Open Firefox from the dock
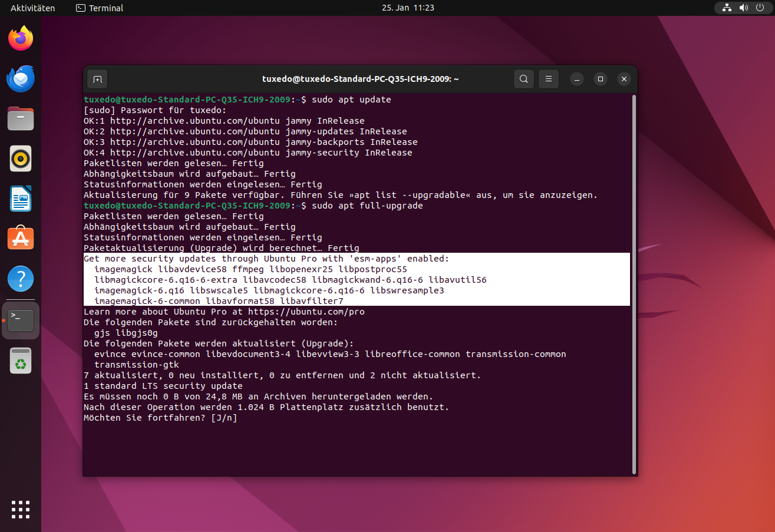775x532 pixels. coord(21,38)
